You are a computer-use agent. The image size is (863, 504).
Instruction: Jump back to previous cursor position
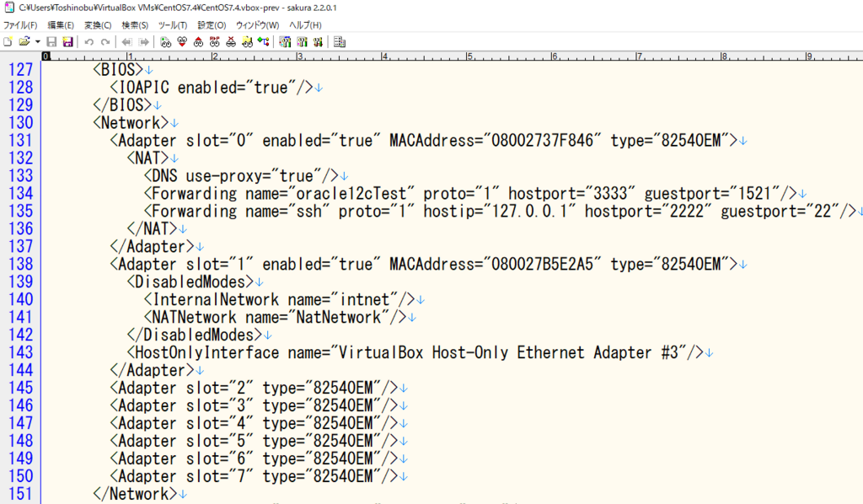[x=127, y=42]
